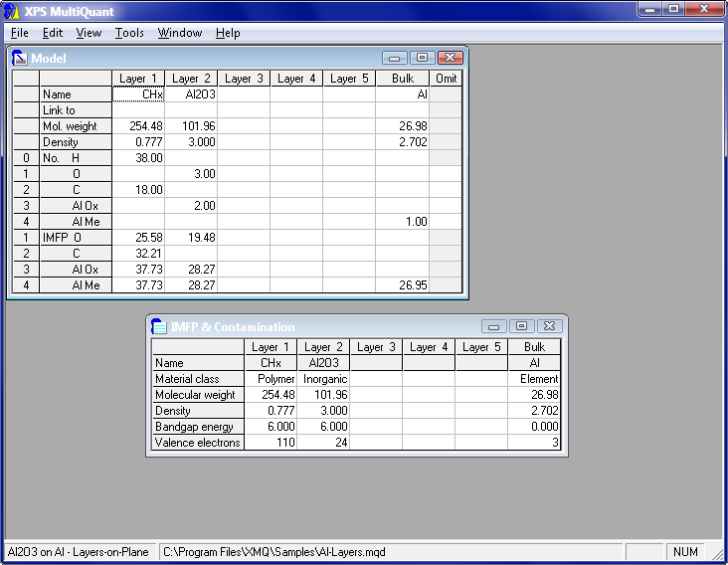Open the View menu
Image resolution: width=728 pixels, height=565 pixels.
tap(89, 33)
